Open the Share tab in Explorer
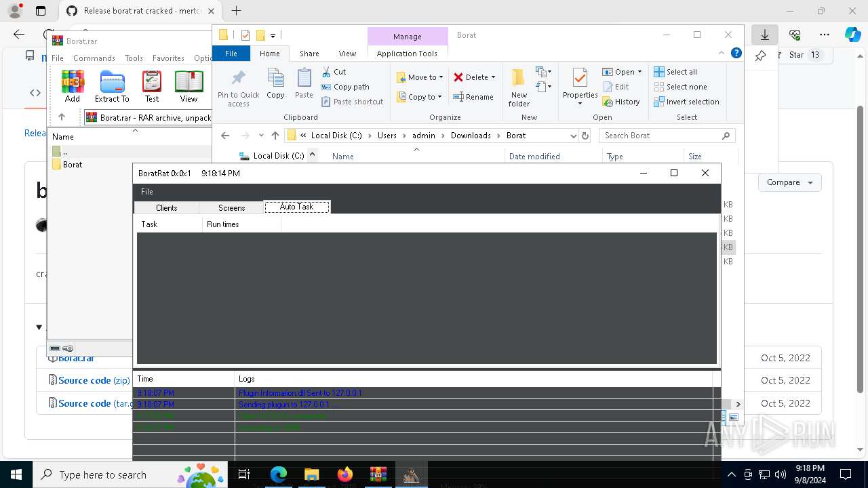Image resolution: width=868 pixels, height=488 pixels. click(x=309, y=54)
